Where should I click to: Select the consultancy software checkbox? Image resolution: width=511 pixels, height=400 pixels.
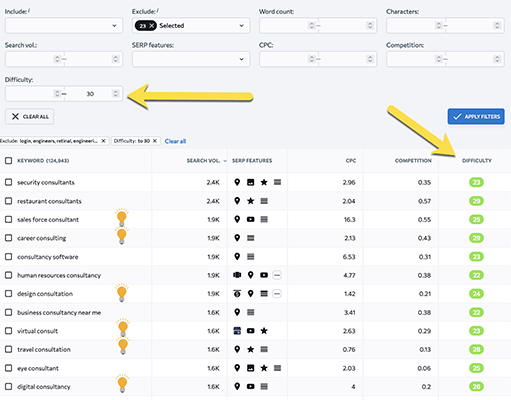(x=9, y=257)
